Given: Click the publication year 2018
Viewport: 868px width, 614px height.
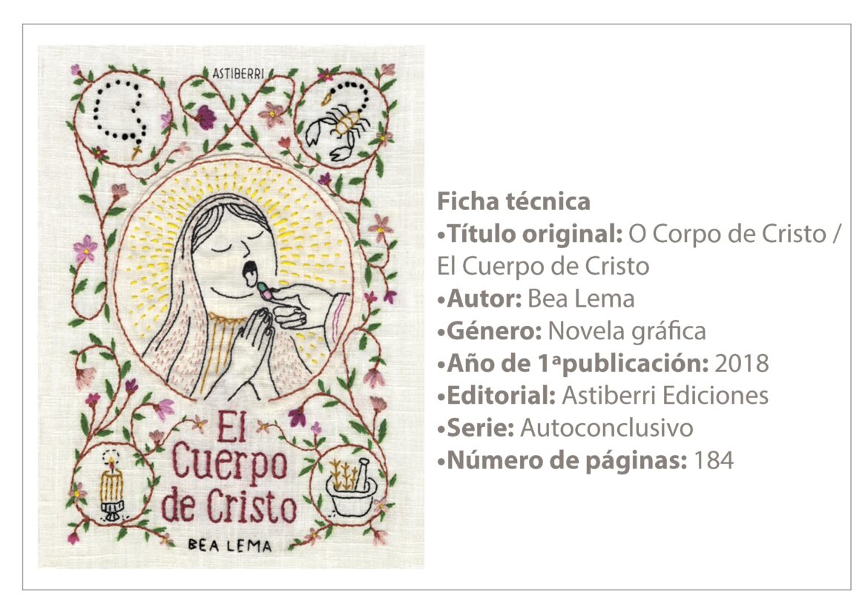Looking at the screenshot, I should click(x=742, y=364).
